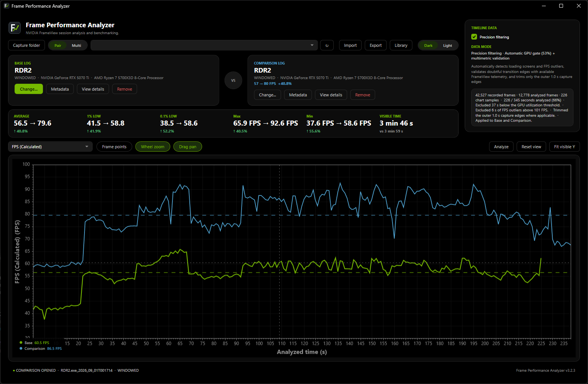Viewport: 588px width, 384px height.
Task: Open Metadata for the comparison log
Action: click(x=298, y=95)
